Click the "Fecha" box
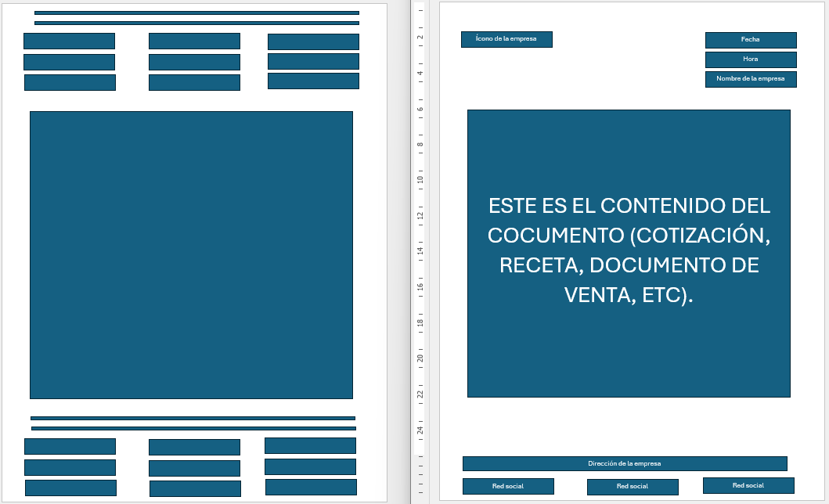 750,40
